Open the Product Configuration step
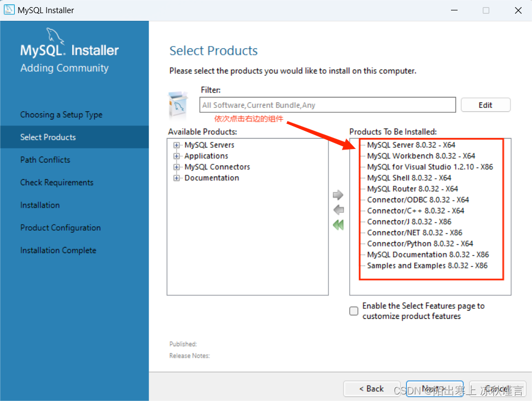Screen dimensions: 532x401 60,228
